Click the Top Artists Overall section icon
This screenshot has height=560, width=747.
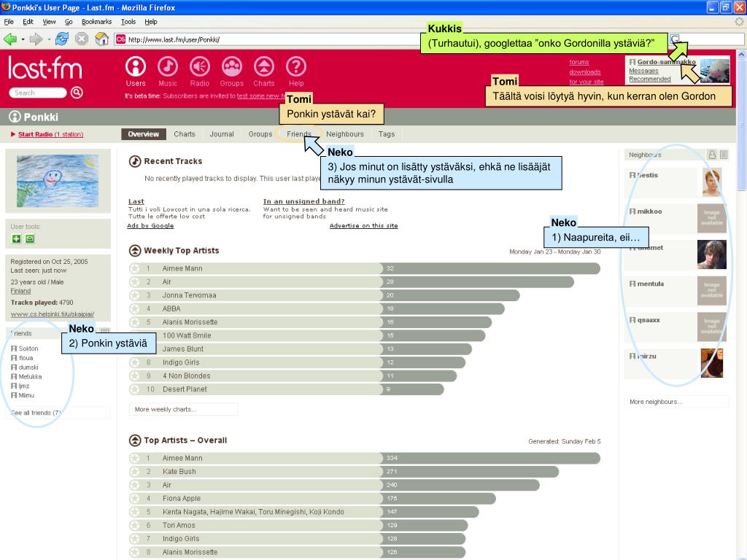[135, 440]
